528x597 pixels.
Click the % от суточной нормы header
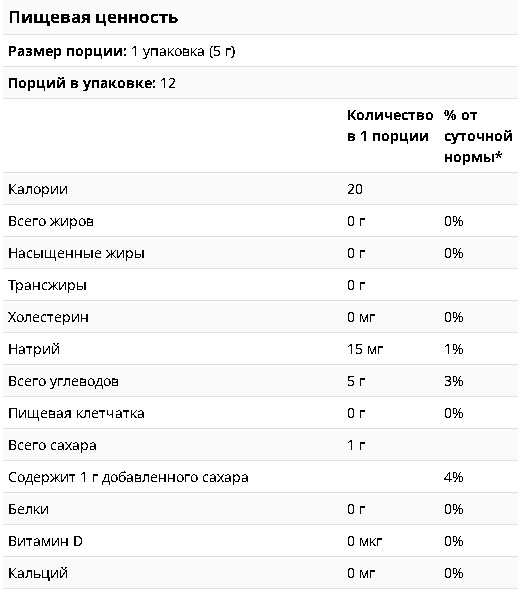[478, 136]
